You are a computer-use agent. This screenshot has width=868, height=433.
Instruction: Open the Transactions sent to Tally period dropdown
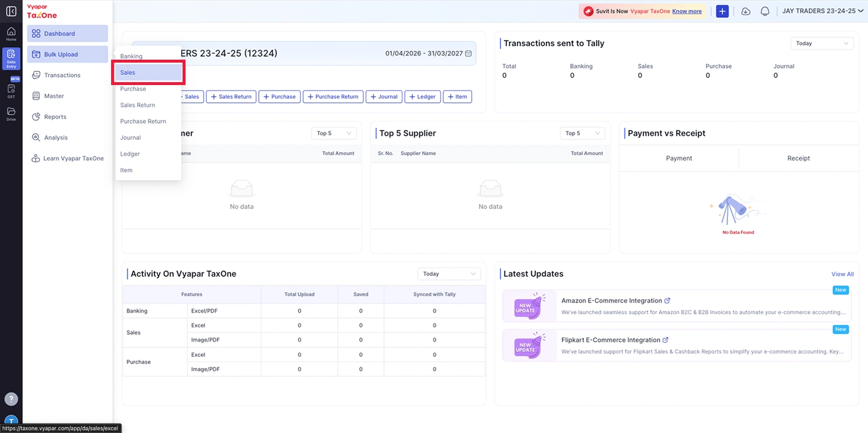pos(822,43)
